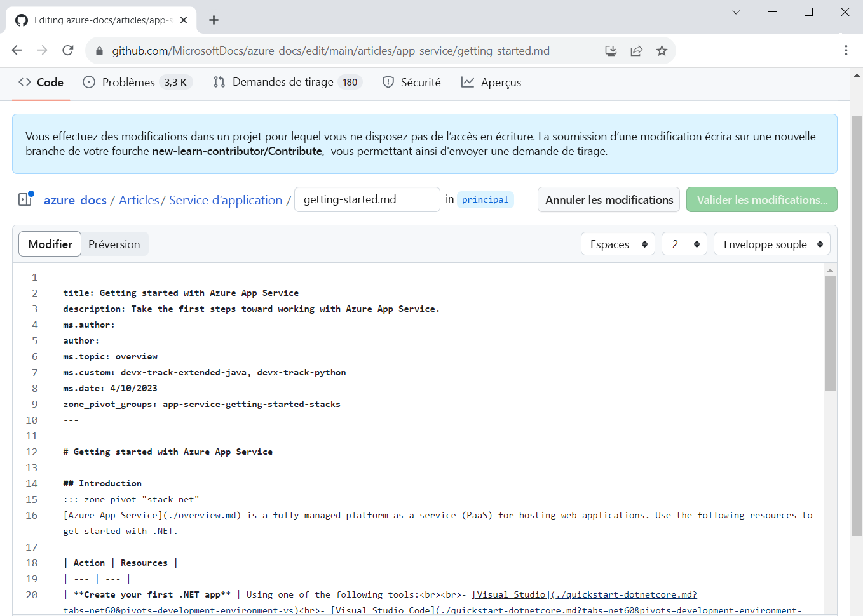Bookmark the page with the star icon

[662, 50]
